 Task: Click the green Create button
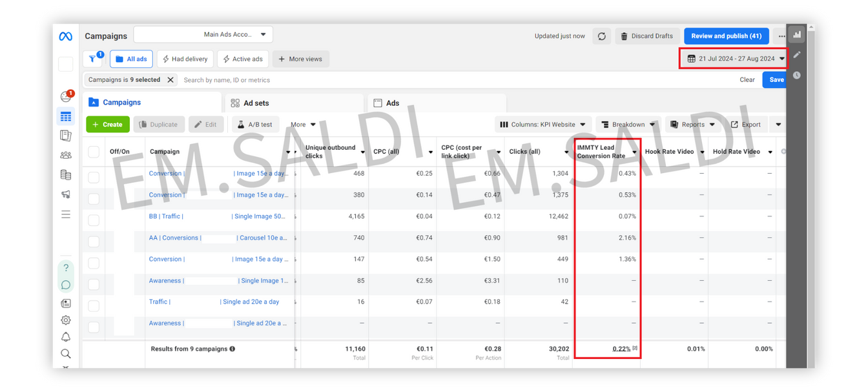(108, 125)
